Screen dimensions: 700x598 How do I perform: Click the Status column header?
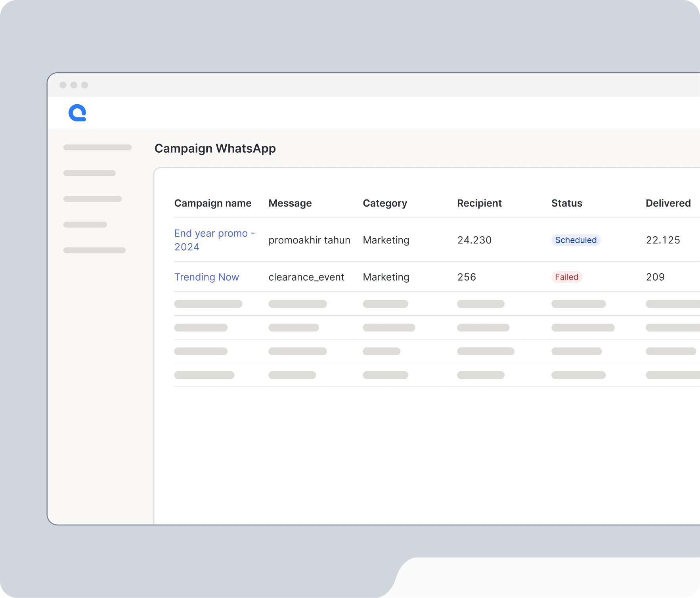click(567, 203)
